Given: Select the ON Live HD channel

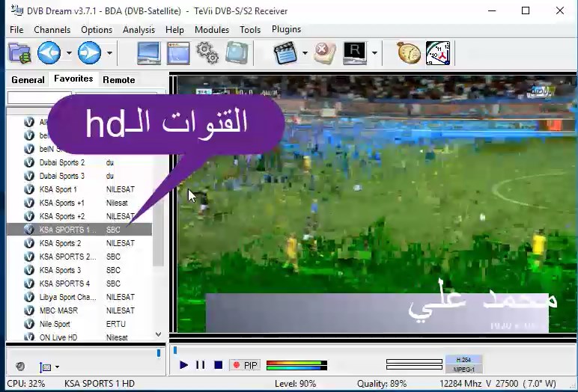Looking at the screenshot, I should click(x=79, y=337).
